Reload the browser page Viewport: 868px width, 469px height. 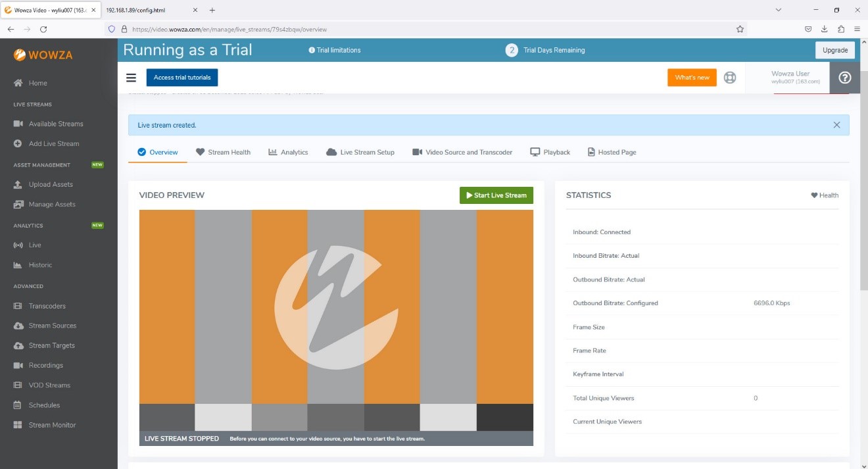[43, 29]
